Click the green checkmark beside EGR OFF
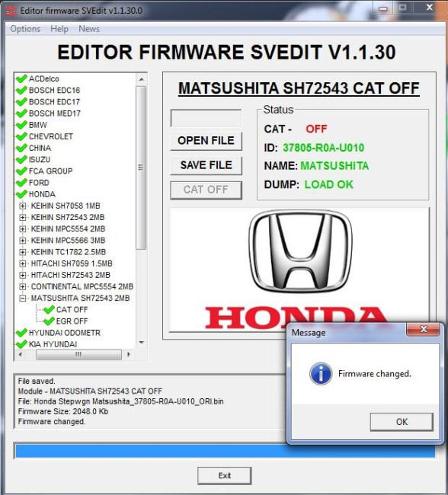Image resolution: width=448 pixels, height=495 pixels. (49, 321)
